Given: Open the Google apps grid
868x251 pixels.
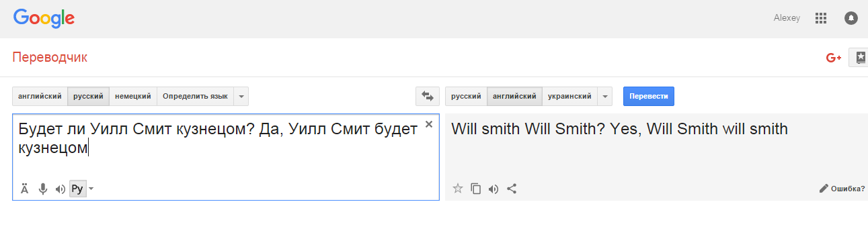Looking at the screenshot, I should [x=820, y=18].
